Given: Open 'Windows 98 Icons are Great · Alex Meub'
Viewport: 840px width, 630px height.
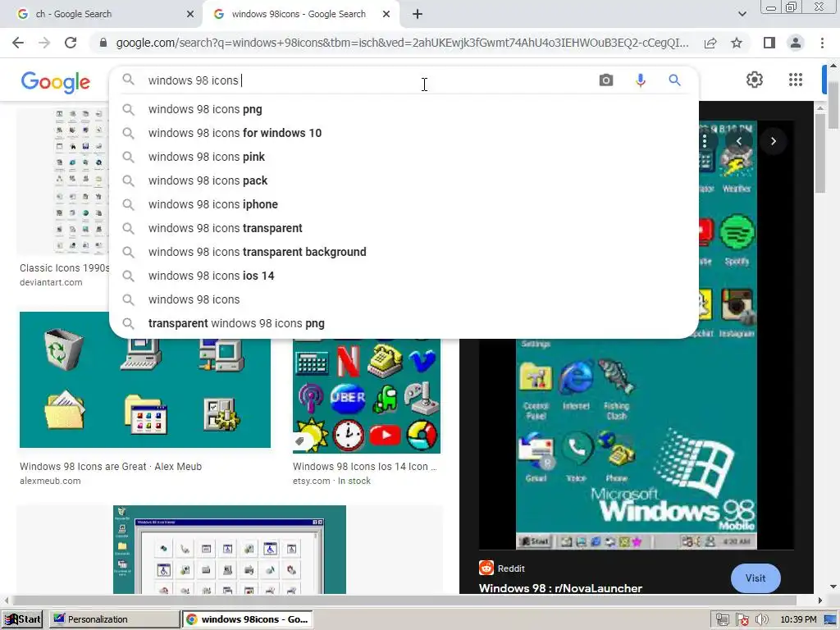Looking at the screenshot, I should (111, 467).
